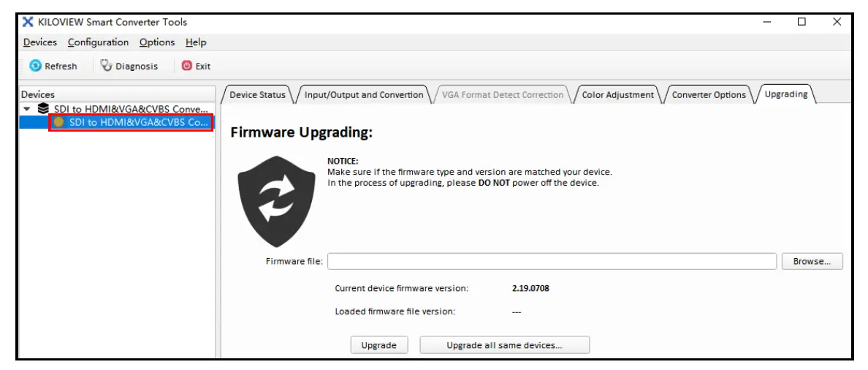Viewport: 868px width, 370px height.
Task: Click firmware version value 2.19.0708
Action: click(x=531, y=288)
